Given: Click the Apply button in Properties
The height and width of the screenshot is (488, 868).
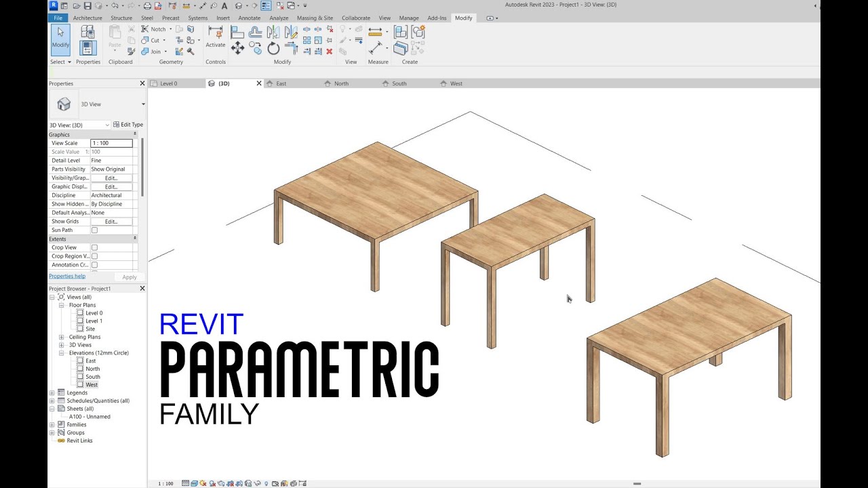Looking at the screenshot, I should (x=129, y=277).
